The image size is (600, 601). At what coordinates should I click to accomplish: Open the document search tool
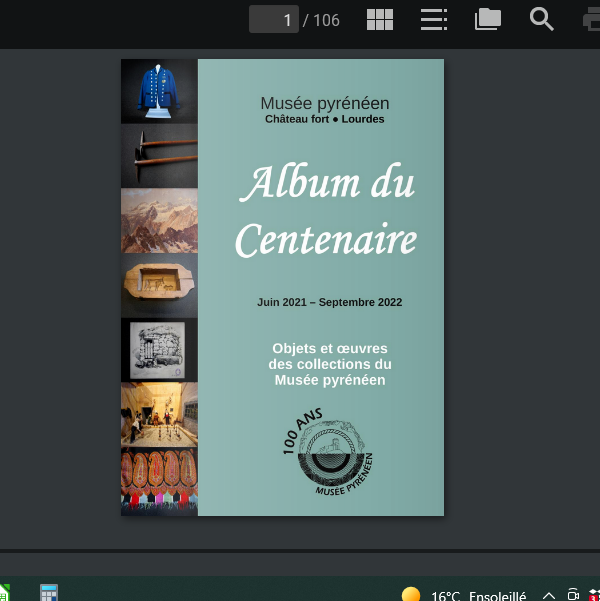click(541, 19)
